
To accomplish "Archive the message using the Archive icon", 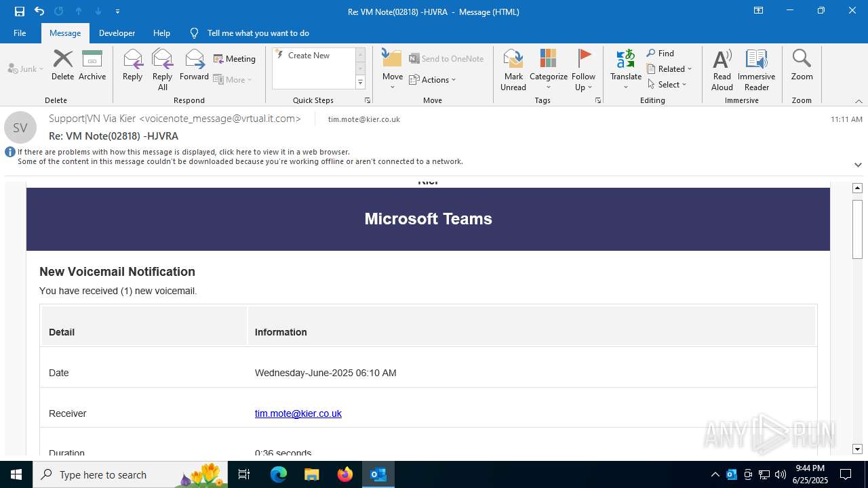I will (x=92, y=65).
